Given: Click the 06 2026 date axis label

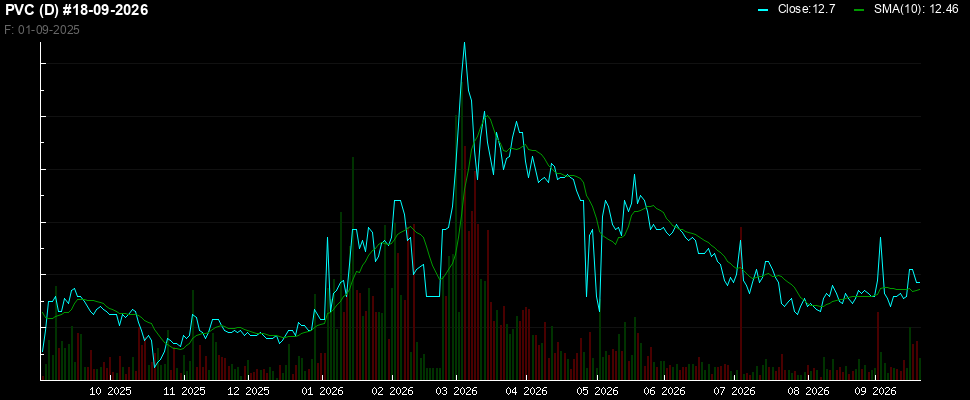Looking at the screenshot, I should pyautogui.click(x=664, y=391).
